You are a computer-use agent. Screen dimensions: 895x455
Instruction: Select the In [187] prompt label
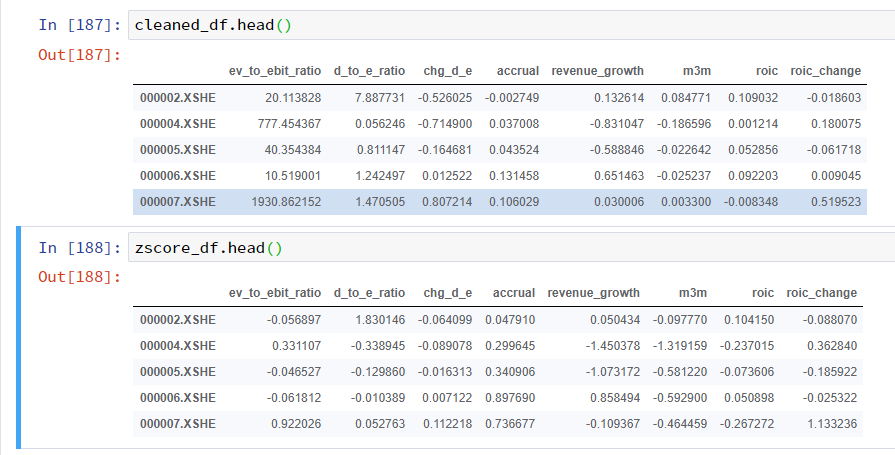point(80,25)
